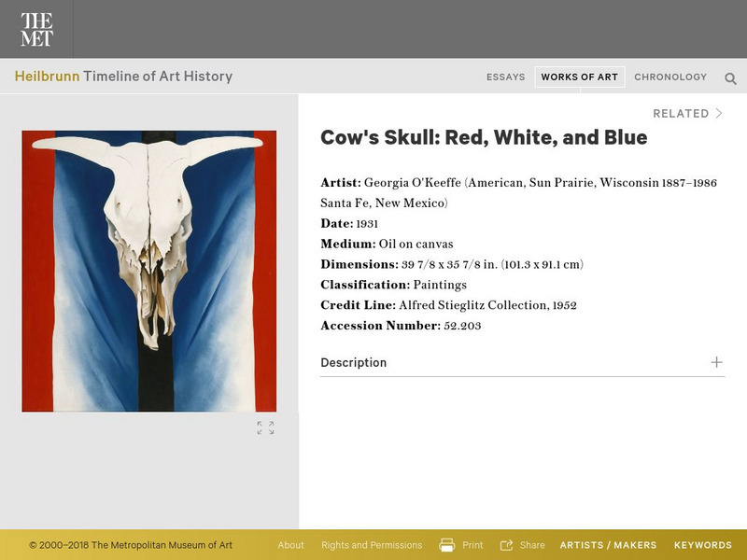Screen dimensions: 747x560
Task: Switch to the Chronology tab
Action: 670,77
